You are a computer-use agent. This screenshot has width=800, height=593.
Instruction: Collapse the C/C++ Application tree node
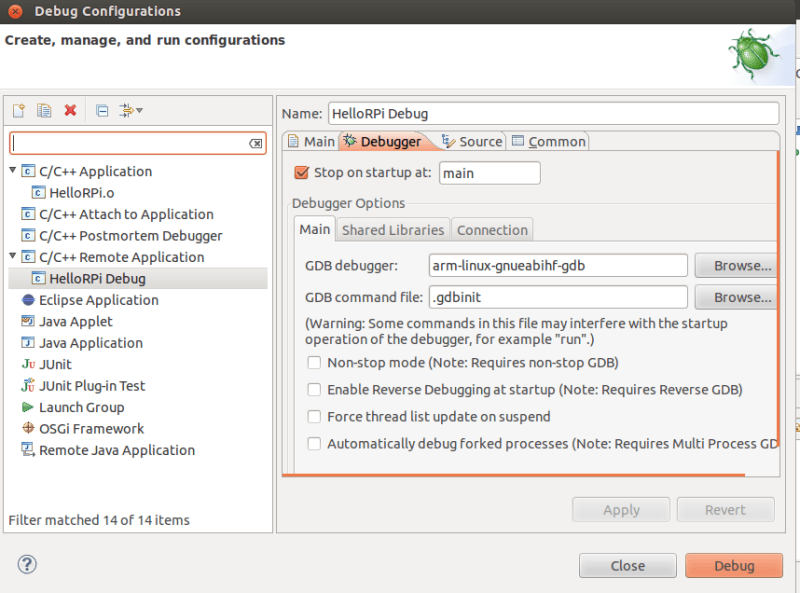(x=13, y=171)
